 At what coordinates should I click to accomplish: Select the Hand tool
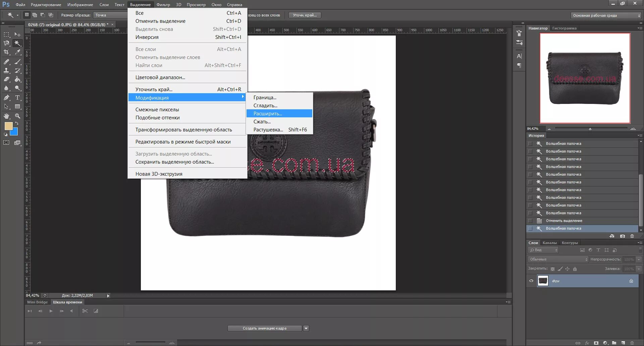pyautogui.click(x=6, y=116)
